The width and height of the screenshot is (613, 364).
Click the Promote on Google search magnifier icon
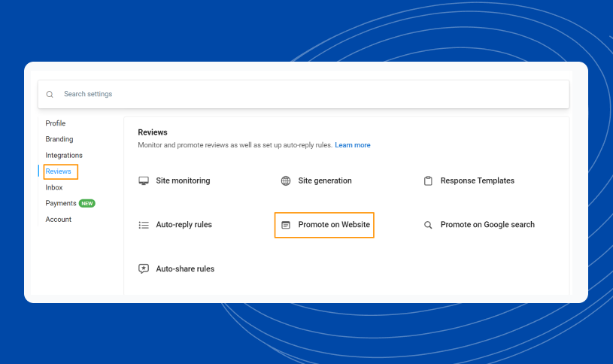tap(428, 225)
